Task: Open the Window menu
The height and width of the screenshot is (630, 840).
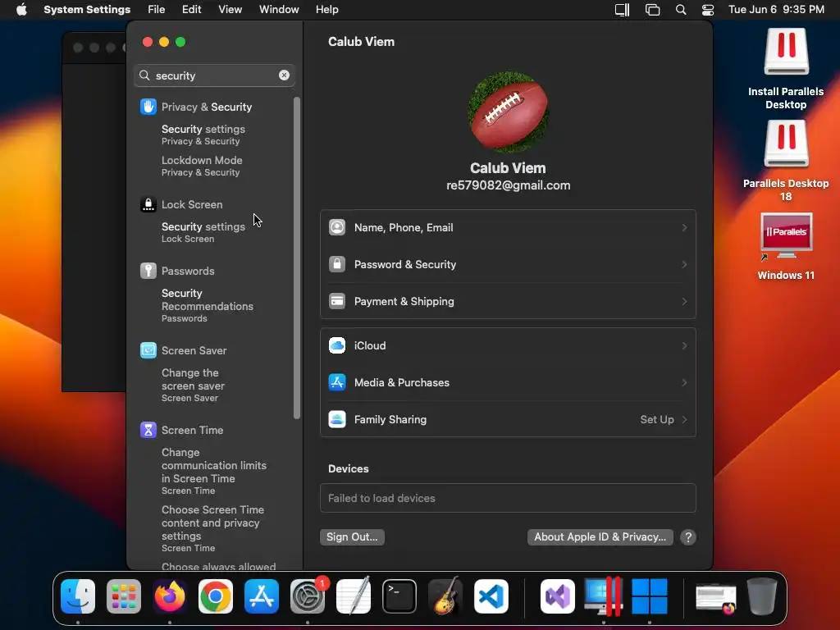Action: (x=279, y=10)
